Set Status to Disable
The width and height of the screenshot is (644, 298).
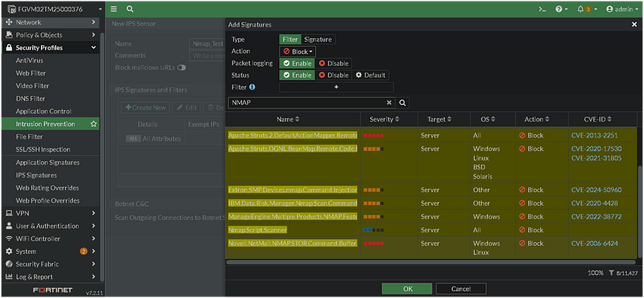[x=333, y=75]
